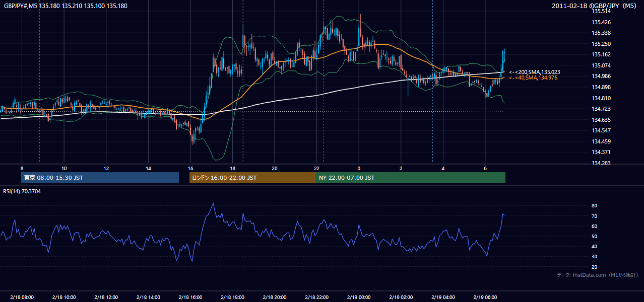Click price axis value 135.250
The image size is (644, 302).
601,44
